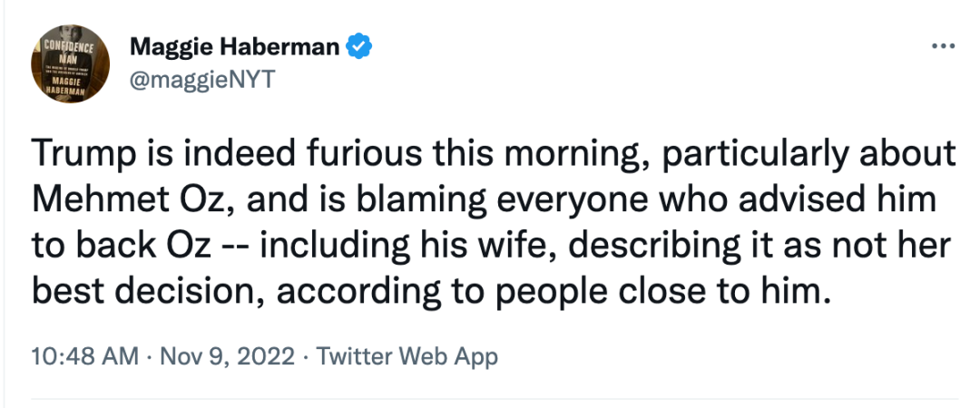
Task: Open the tweet's more options ellipsis
Action: pyautogui.click(x=943, y=46)
